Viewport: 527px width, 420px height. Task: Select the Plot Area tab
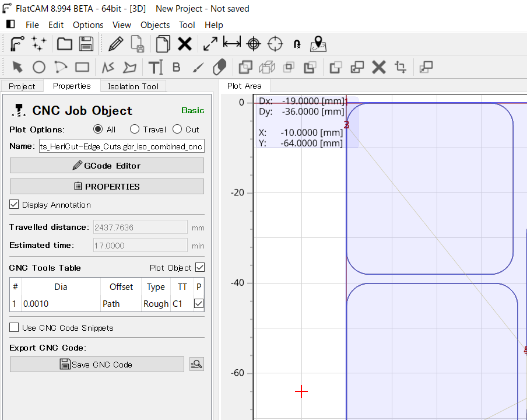point(244,86)
